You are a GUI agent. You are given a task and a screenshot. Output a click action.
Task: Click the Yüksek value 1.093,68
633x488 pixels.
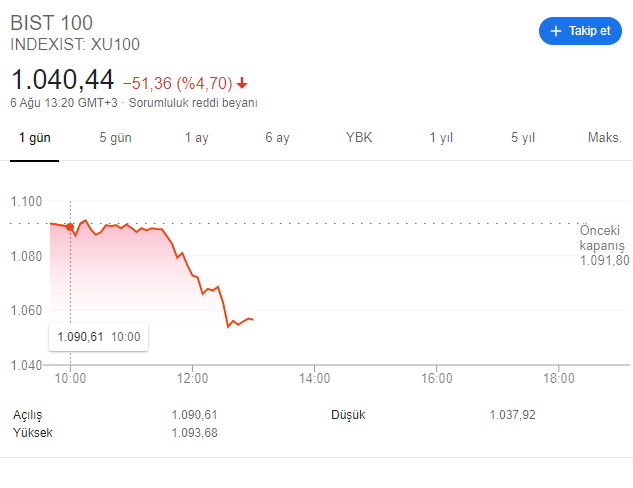(194, 433)
